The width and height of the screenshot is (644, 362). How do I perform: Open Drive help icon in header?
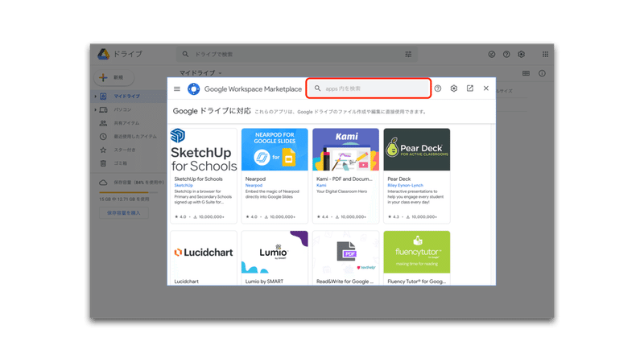point(506,54)
